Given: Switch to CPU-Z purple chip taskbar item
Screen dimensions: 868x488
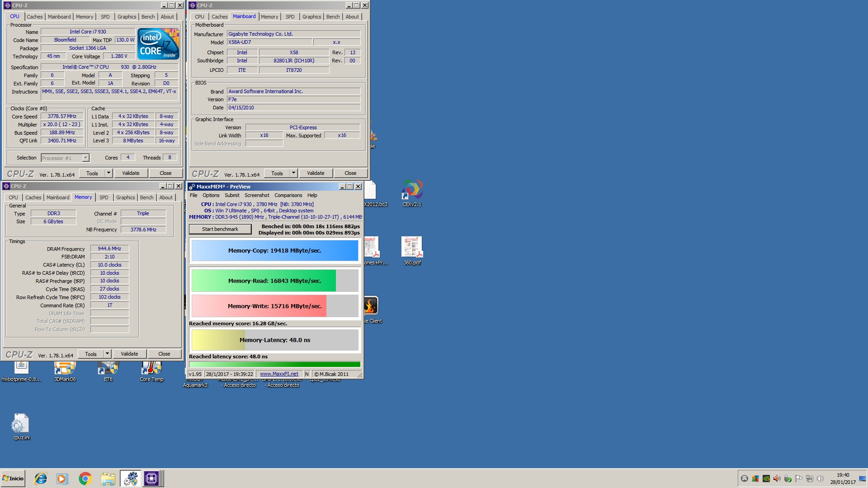Looking at the screenshot, I should (151, 479).
